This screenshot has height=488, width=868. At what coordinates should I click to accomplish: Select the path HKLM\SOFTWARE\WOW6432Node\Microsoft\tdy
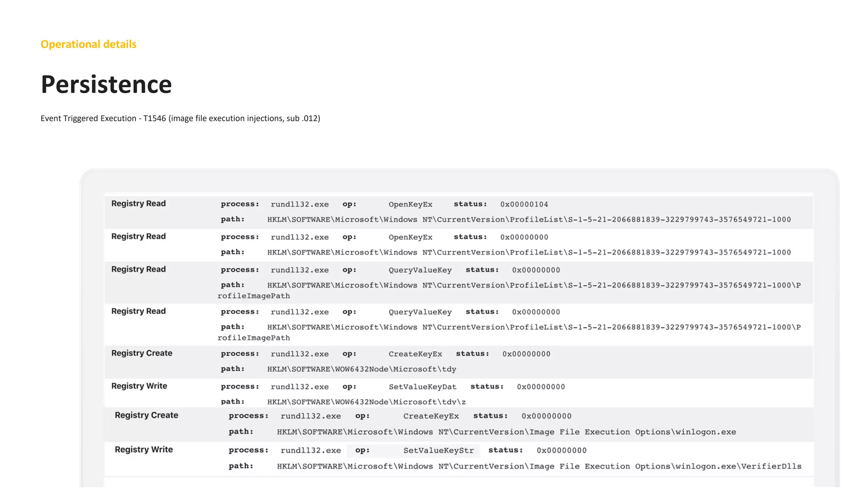(x=362, y=369)
